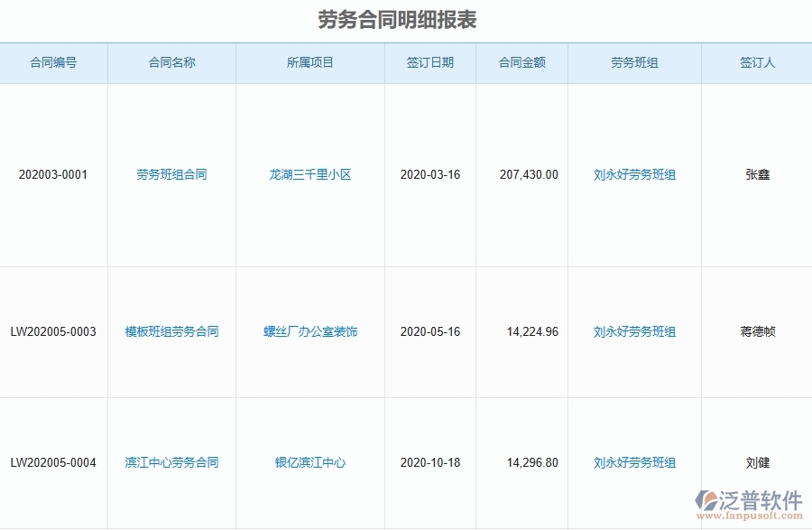The height and width of the screenshot is (530, 812).
Task: Sort by the 劳务班组 column header
Action: [x=634, y=62]
